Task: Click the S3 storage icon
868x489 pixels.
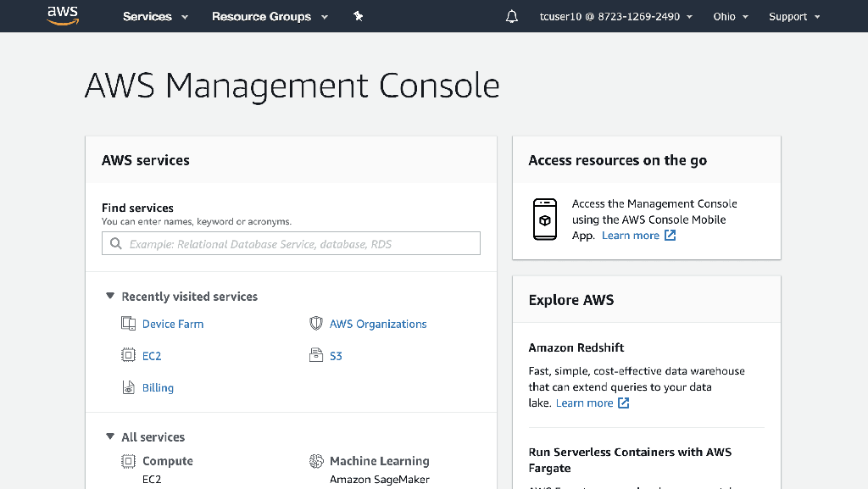Action: (x=316, y=355)
